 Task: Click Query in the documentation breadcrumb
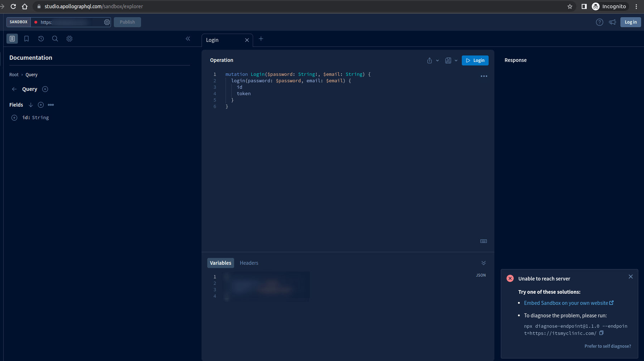coord(32,75)
